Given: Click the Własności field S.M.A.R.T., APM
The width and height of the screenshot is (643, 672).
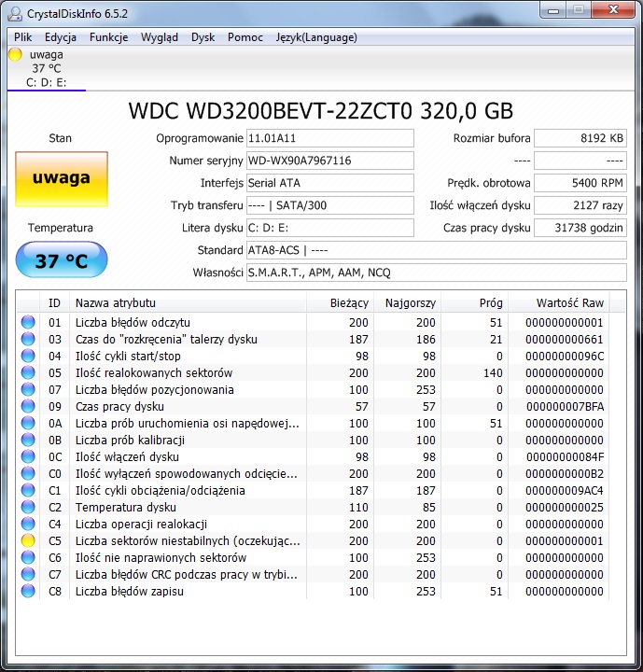Looking at the screenshot, I should (x=437, y=273).
